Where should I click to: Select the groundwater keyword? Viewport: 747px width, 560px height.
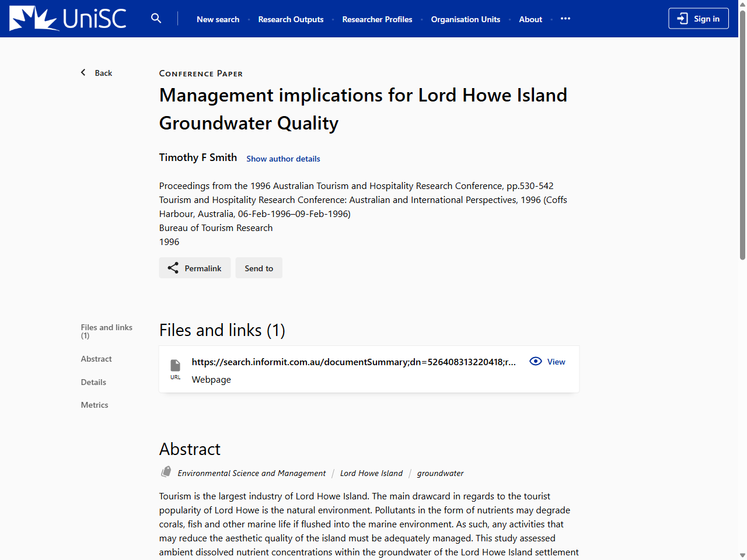point(440,473)
